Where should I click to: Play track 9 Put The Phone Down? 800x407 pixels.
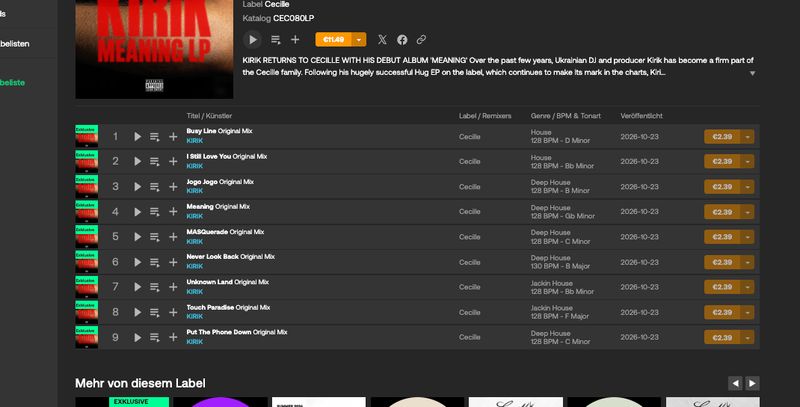(137, 337)
